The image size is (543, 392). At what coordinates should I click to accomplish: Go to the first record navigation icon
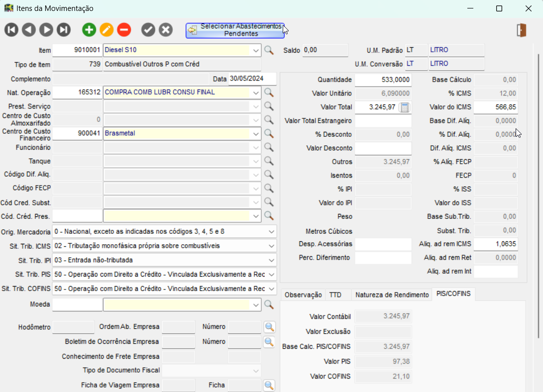11,30
